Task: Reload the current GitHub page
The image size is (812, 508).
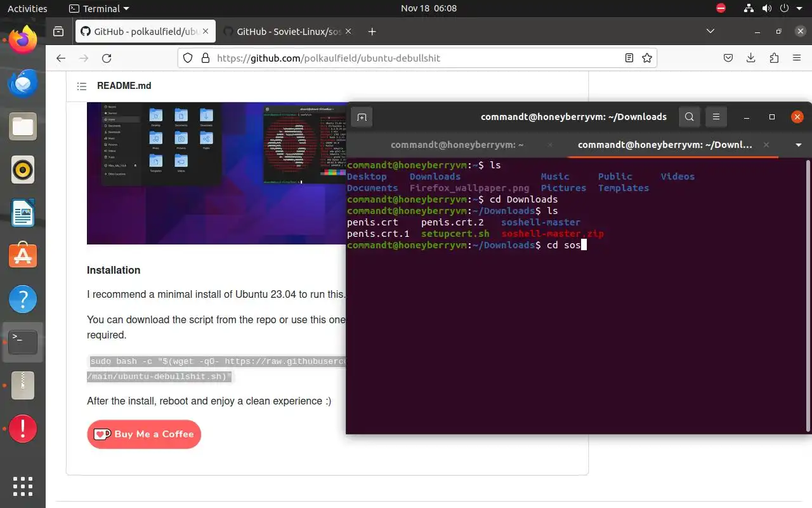Action: coord(107,58)
